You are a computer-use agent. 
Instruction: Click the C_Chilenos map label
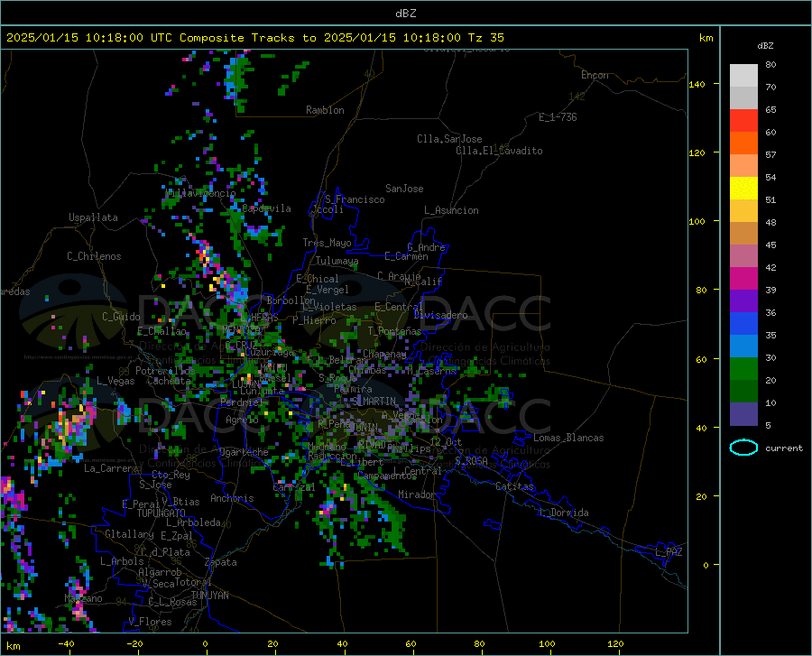[x=94, y=256]
